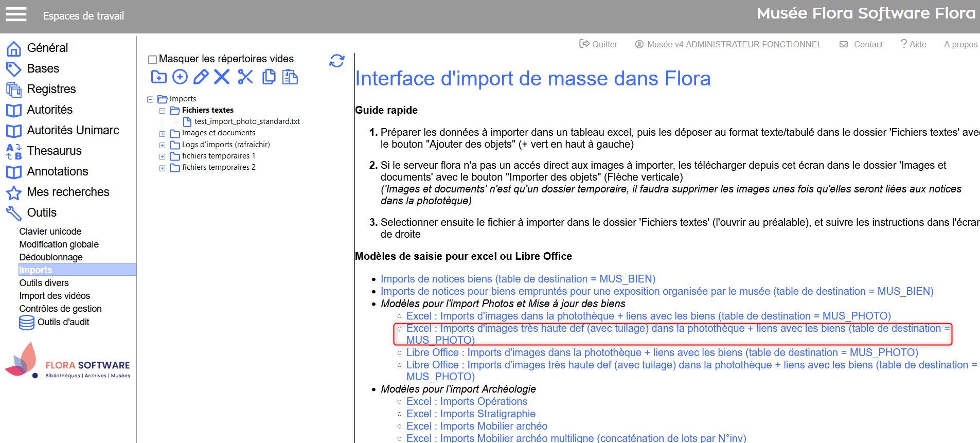Click the Contact envelope icon
980x443 pixels.
(844, 44)
